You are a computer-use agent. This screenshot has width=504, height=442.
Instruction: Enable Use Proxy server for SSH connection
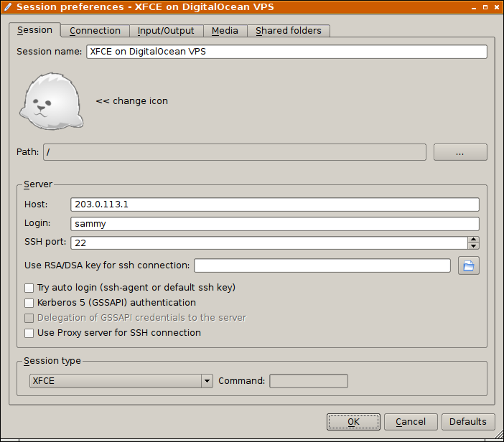pos(29,333)
